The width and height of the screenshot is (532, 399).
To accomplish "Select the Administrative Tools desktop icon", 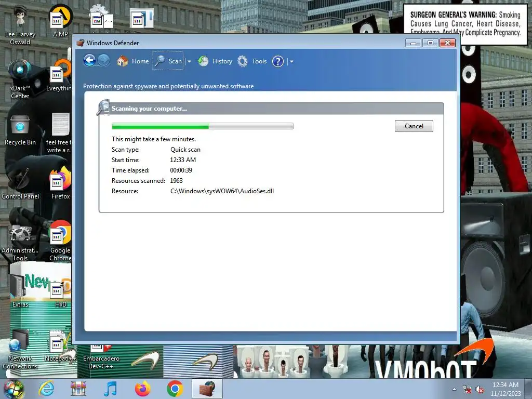I will pos(20,242).
